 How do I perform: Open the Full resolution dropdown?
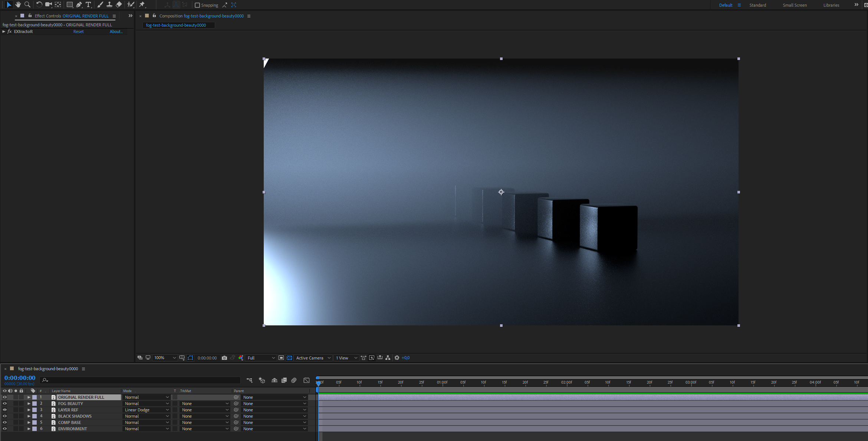click(x=261, y=358)
